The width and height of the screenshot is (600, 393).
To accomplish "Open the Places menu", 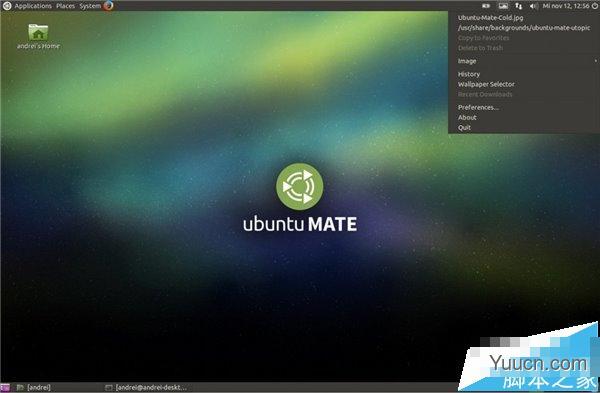I will [65, 6].
